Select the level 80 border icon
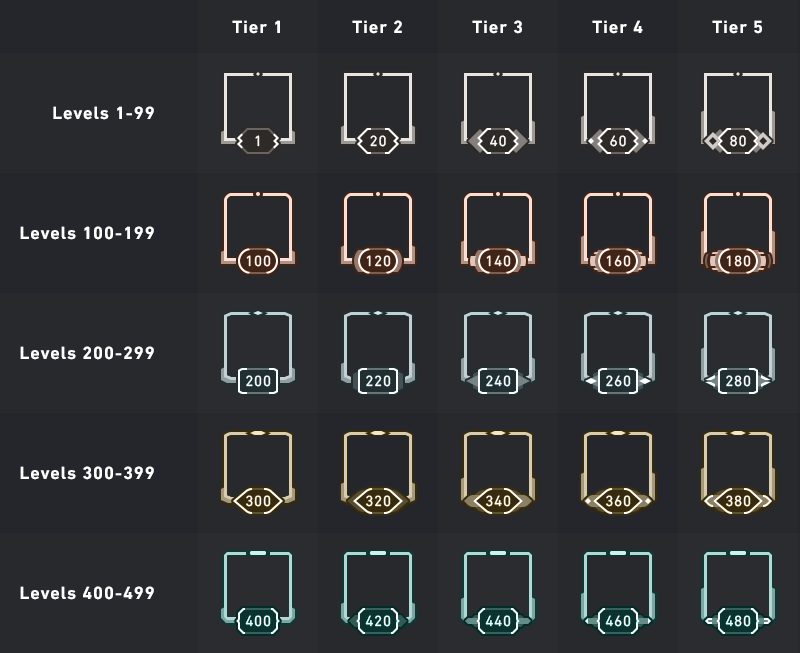This screenshot has height=653, width=800. 738,113
